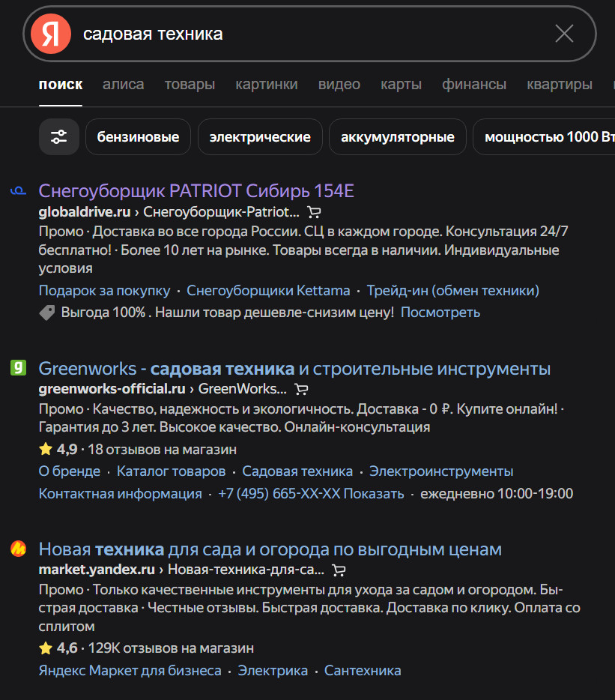
Task: Clear the search query with the X
Action: [564, 34]
